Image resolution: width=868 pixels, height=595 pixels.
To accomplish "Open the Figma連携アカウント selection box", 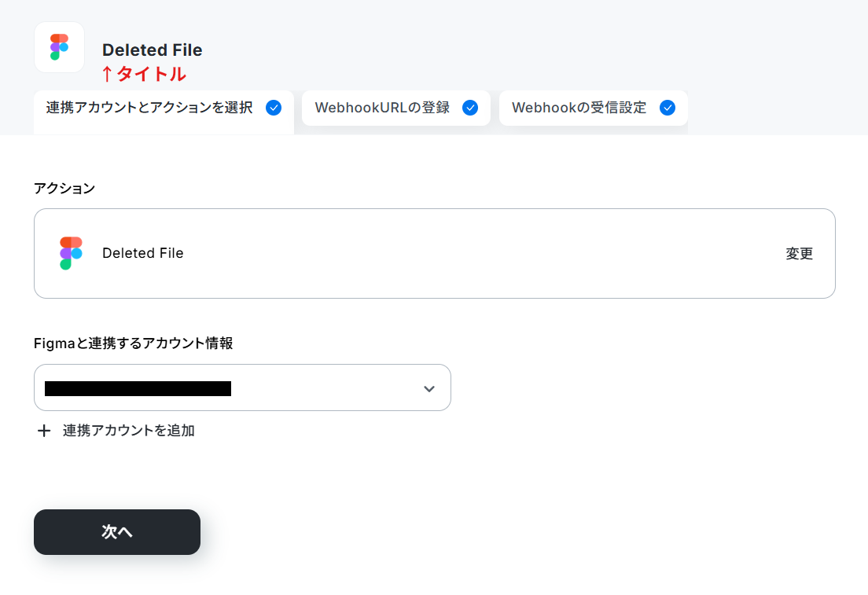I will pos(242,387).
